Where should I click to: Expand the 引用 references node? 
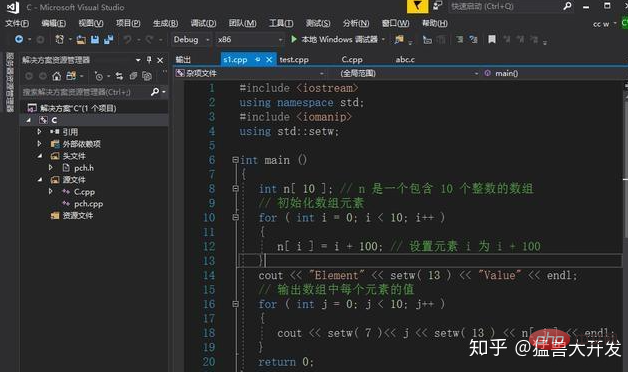[x=39, y=131]
